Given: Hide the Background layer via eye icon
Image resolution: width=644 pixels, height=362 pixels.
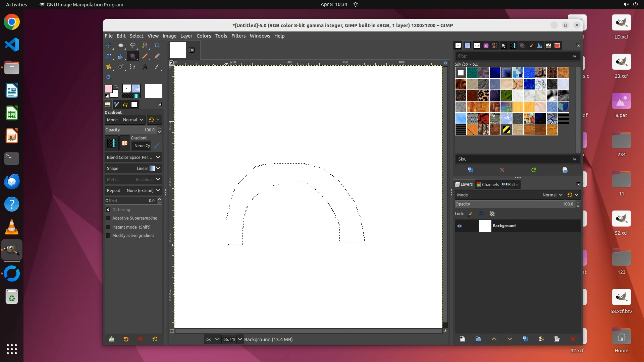Looking at the screenshot, I should [460, 226].
